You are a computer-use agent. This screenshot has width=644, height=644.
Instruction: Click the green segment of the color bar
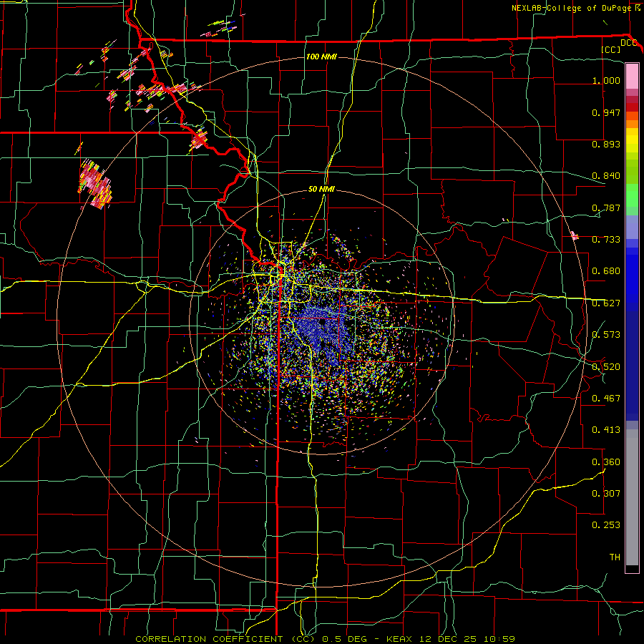coord(632,195)
